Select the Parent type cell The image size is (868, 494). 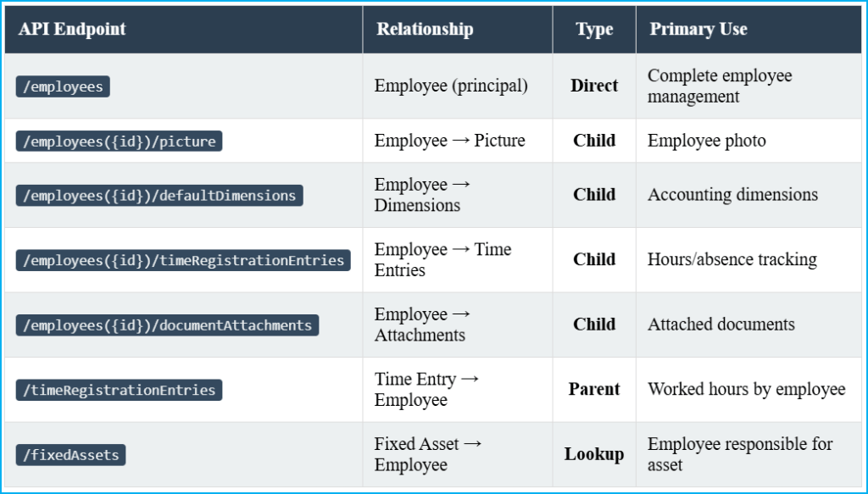(594, 390)
